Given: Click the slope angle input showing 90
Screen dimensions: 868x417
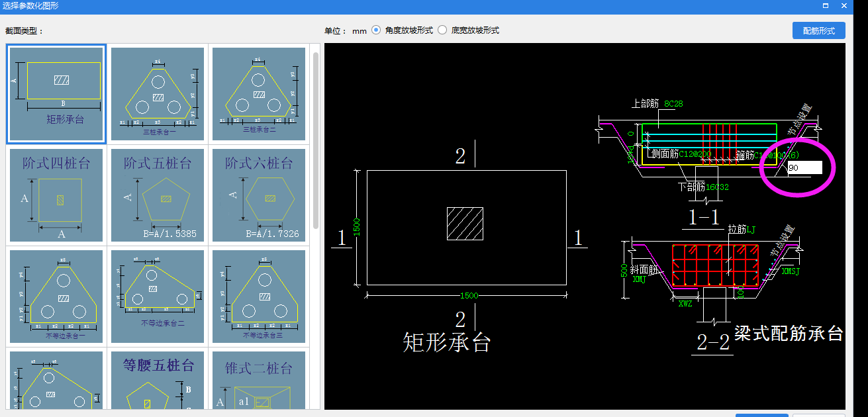Looking at the screenshot, I should 804,168.
